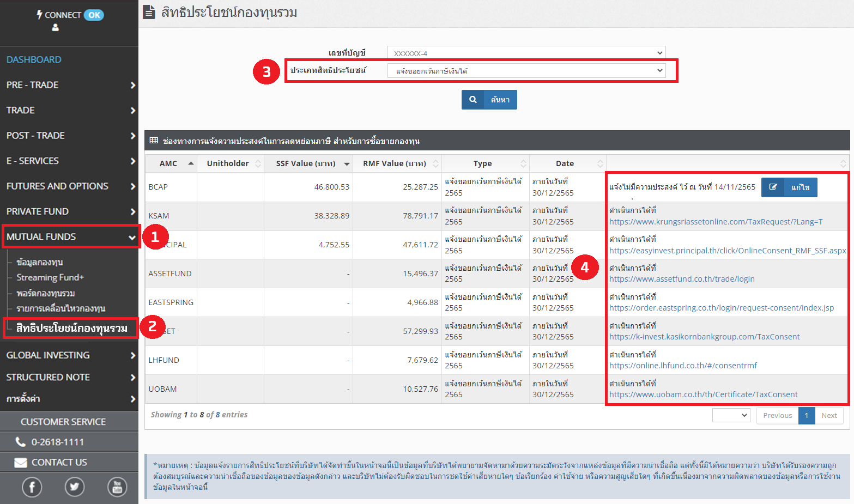Open the benefit type dropdown
This screenshot has height=504, width=854.
526,71
